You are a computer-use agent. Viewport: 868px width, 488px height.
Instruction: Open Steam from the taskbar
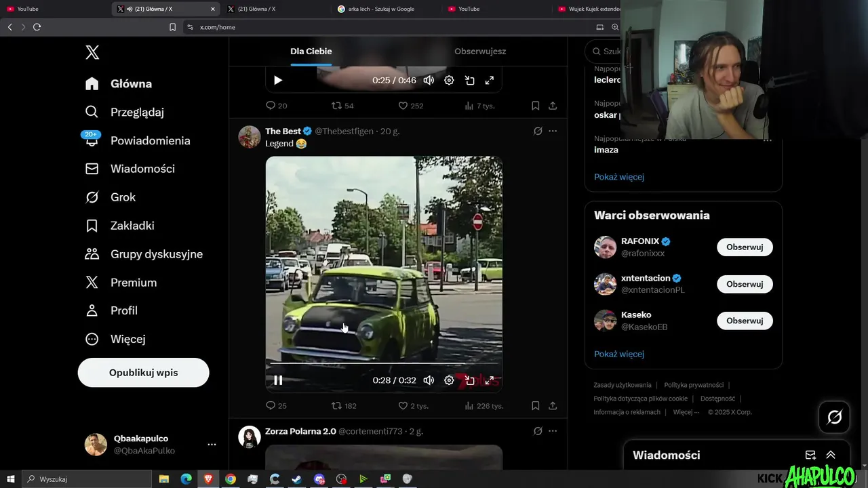point(297,479)
